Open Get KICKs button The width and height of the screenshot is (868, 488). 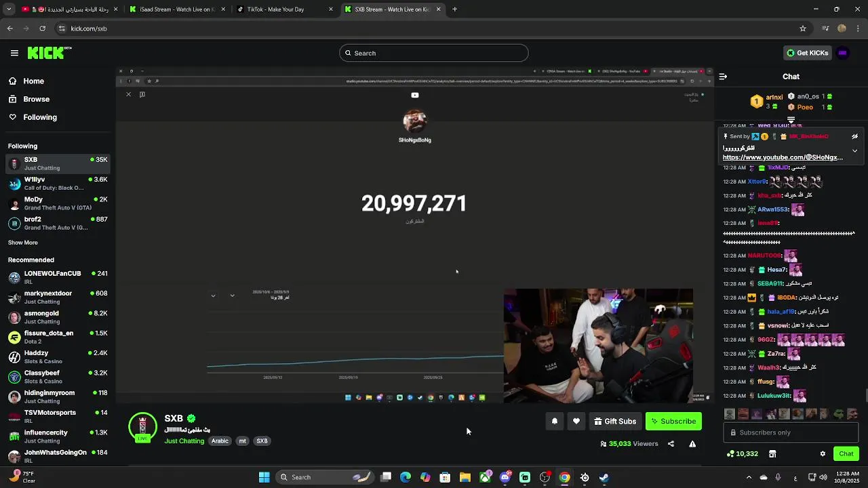(x=807, y=53)
